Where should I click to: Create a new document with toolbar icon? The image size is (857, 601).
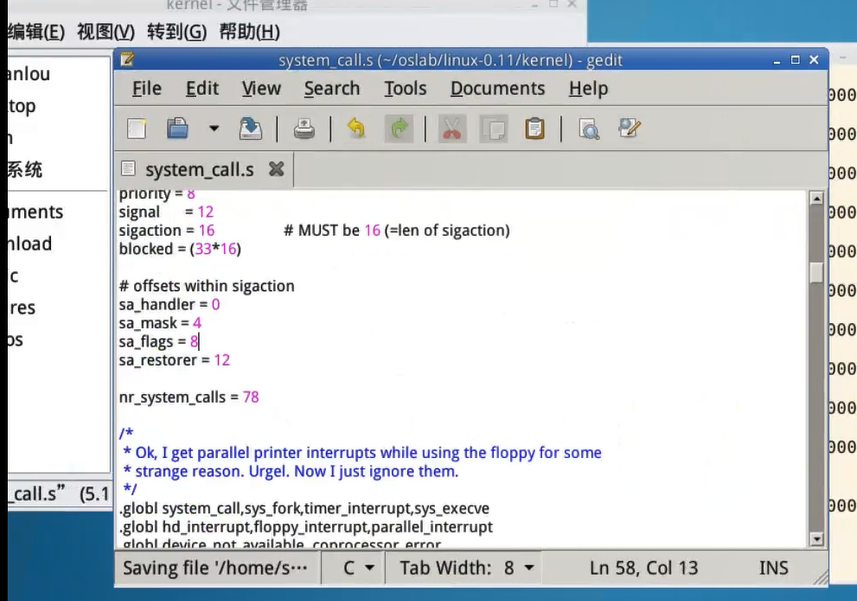(x=137, y=129)
